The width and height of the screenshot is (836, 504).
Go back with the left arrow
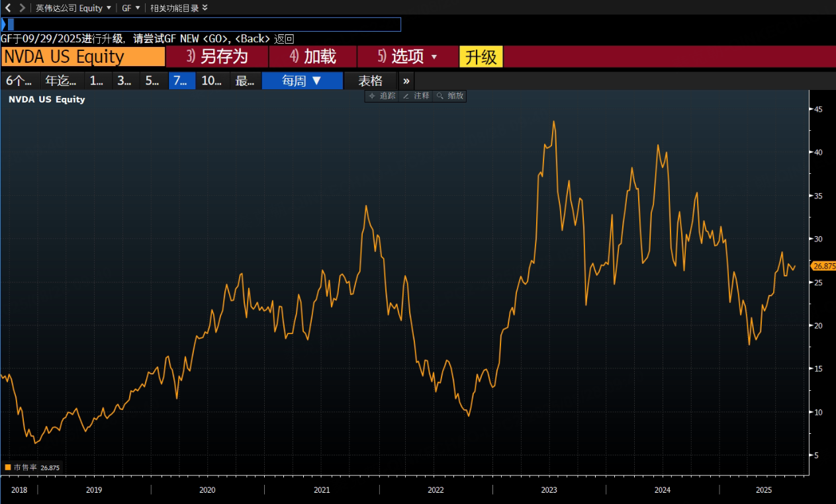click(x=8, y=8)
